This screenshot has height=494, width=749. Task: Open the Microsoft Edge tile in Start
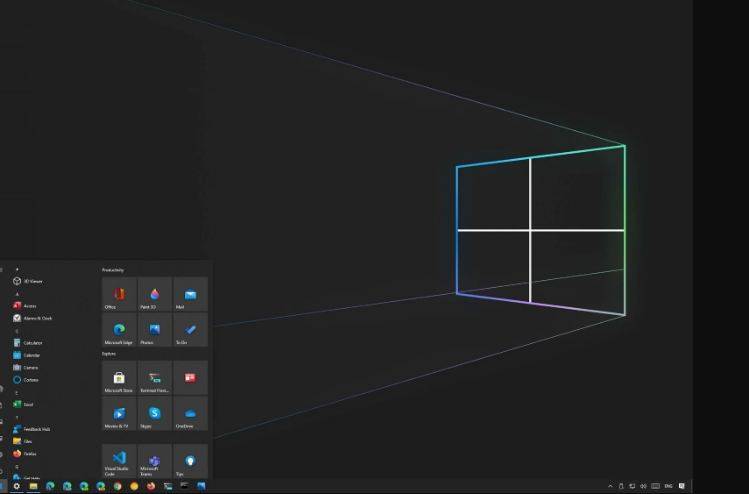point(119,330)
